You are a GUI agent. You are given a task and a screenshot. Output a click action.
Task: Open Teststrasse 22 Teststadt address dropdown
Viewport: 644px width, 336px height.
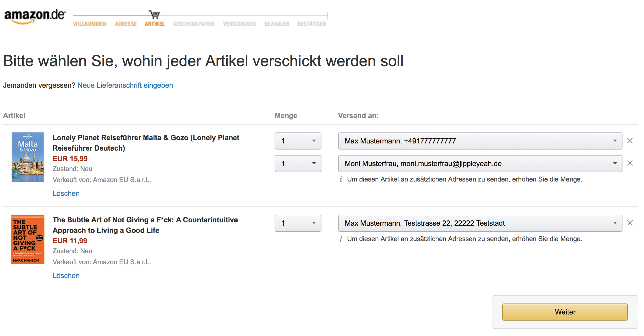[x=480, y=223]
